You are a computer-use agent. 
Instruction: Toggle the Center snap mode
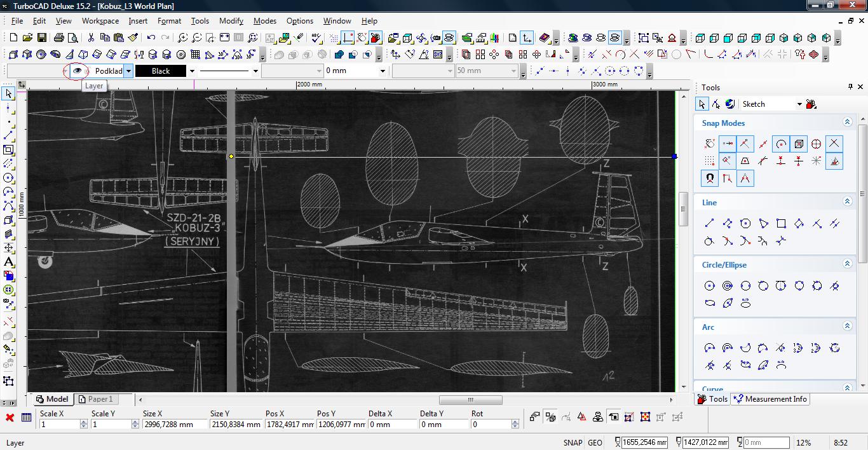781,144
